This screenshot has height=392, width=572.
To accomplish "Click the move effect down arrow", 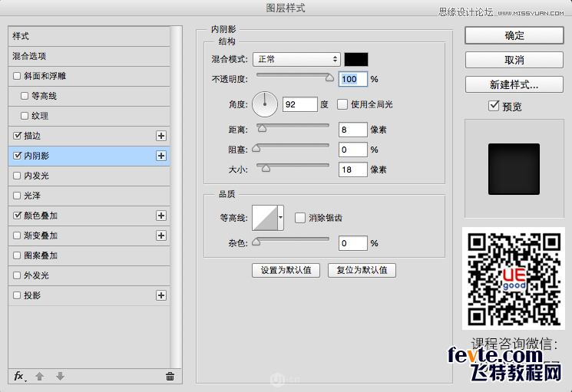I will 60,376.
